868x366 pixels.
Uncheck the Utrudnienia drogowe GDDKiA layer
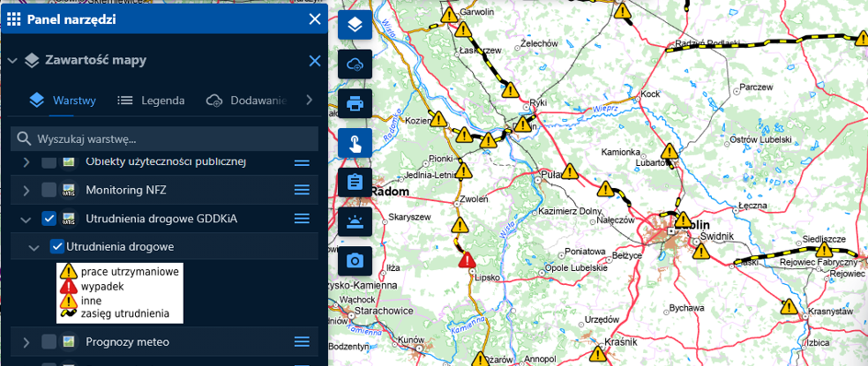49,219
